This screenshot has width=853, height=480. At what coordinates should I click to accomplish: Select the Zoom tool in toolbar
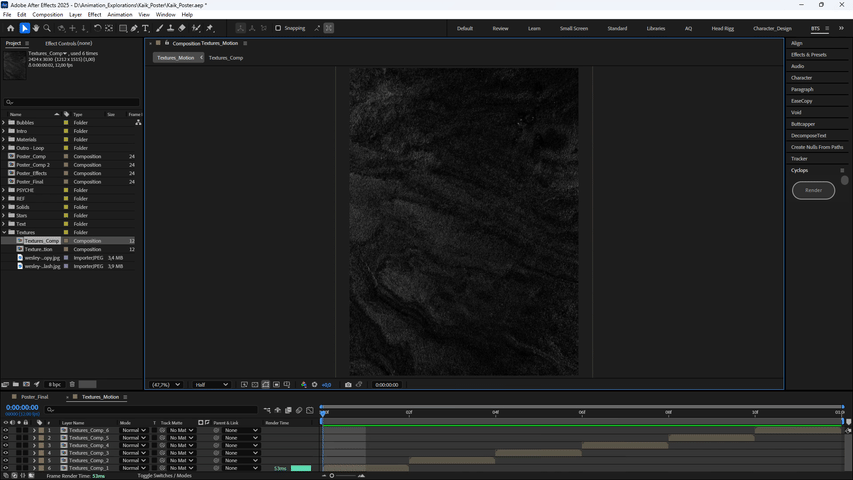(x=47, y=28)
